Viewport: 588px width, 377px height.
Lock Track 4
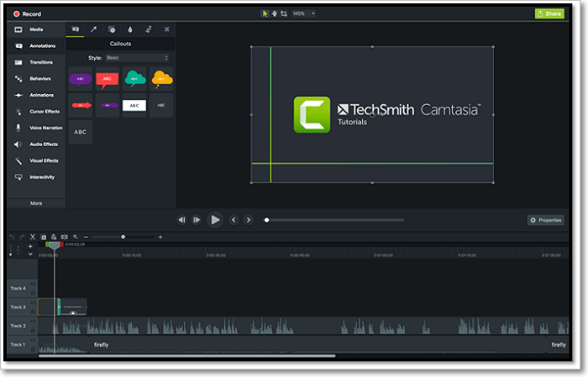coord(33,293)
